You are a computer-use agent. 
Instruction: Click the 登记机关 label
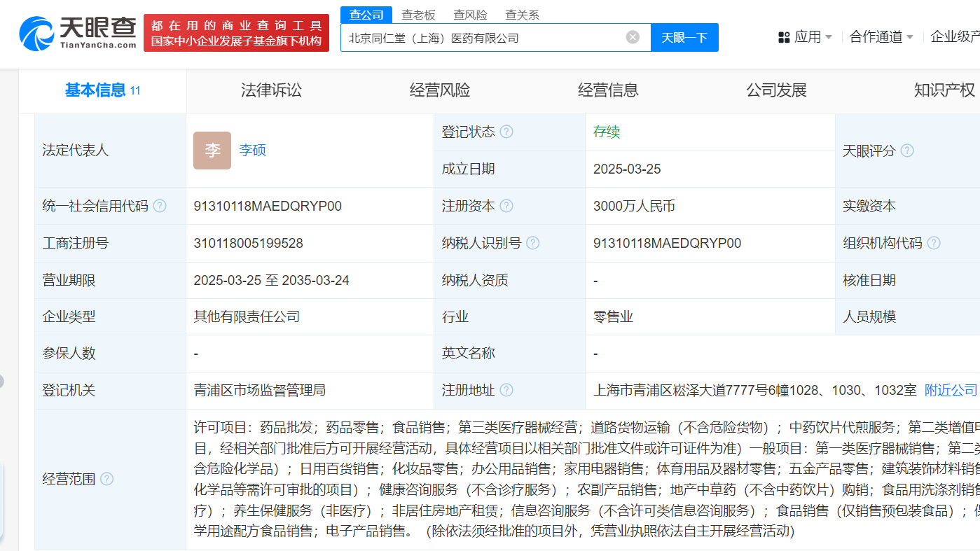click(69, 390)
